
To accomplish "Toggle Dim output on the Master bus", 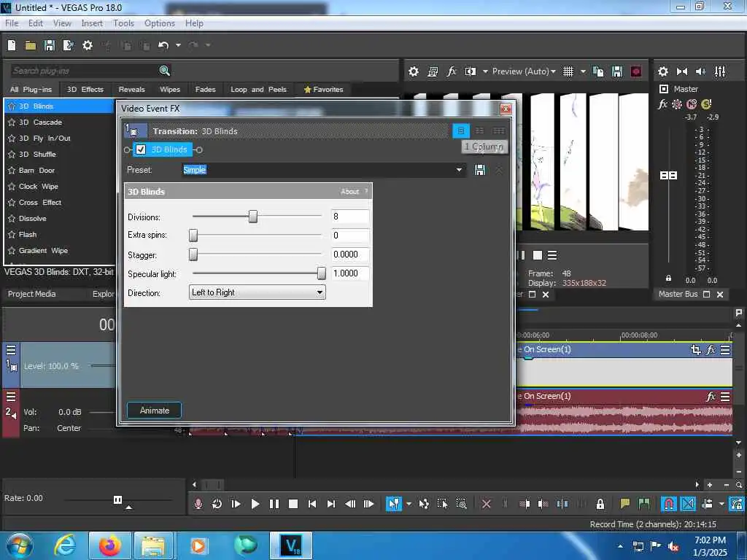I will tap(700, 71).
